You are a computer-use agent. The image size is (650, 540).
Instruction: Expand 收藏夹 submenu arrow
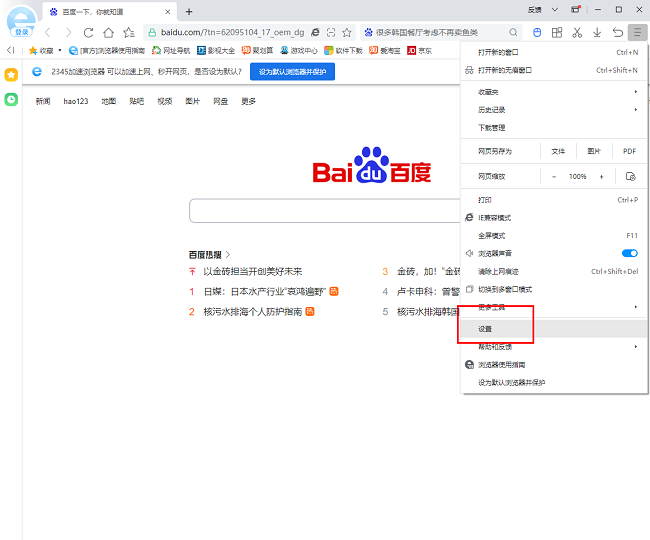[635, 92]
